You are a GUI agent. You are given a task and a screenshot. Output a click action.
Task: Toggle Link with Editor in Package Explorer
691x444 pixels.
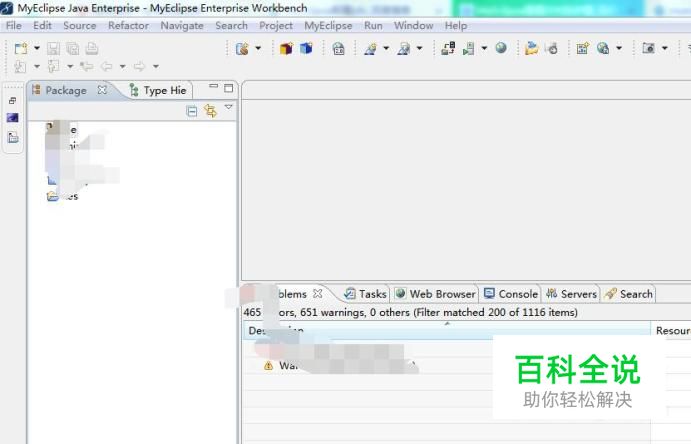click(x=210, y=111)
